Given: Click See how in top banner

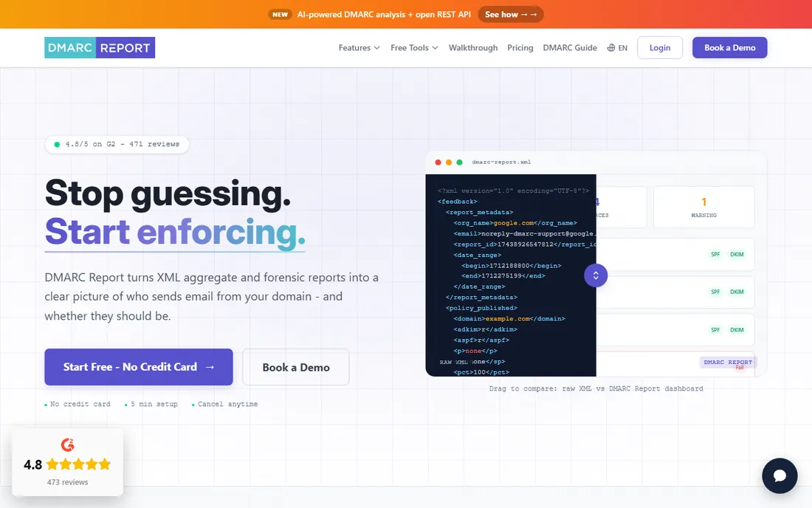Looking at the screenshot, I should point(511,15).
